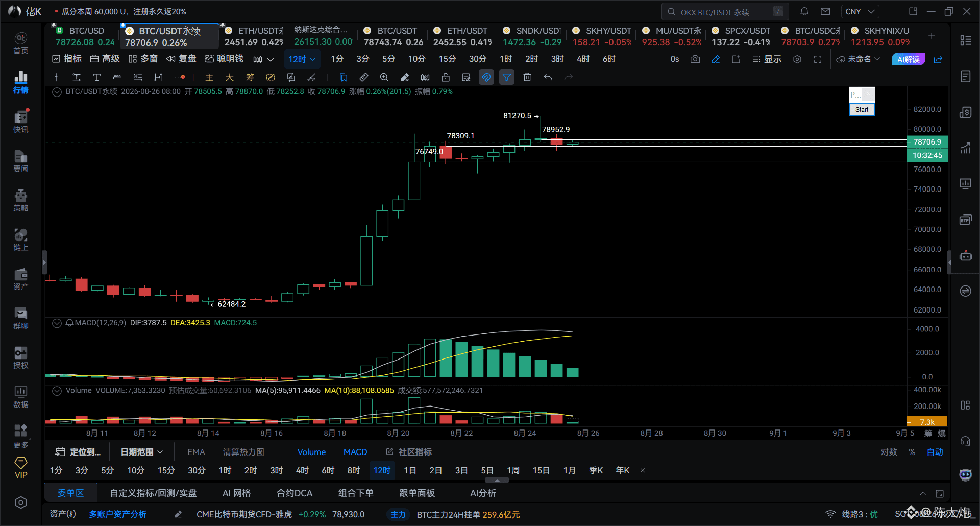Open customer support headset icon
Image resolution: width=980 pixels, height=526 pixels.
965,441
